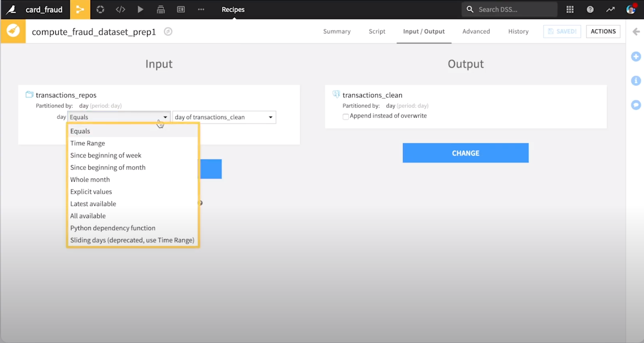Click the trending arrow news icon
The width and height of the screenshot is (644, 343).
pyautogui.click(x=611, y=9)
